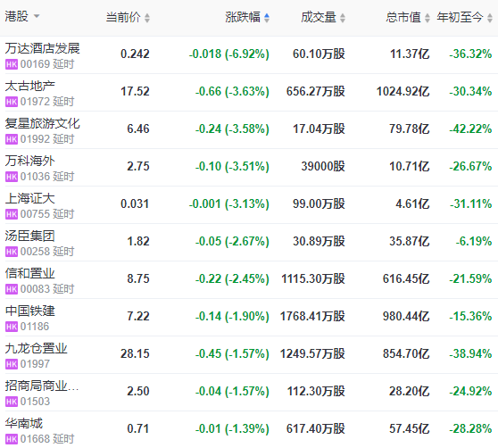The height and width of the screenshot is (448, 498).
Task: Select stock code 01186
Action: pos(35,327)
